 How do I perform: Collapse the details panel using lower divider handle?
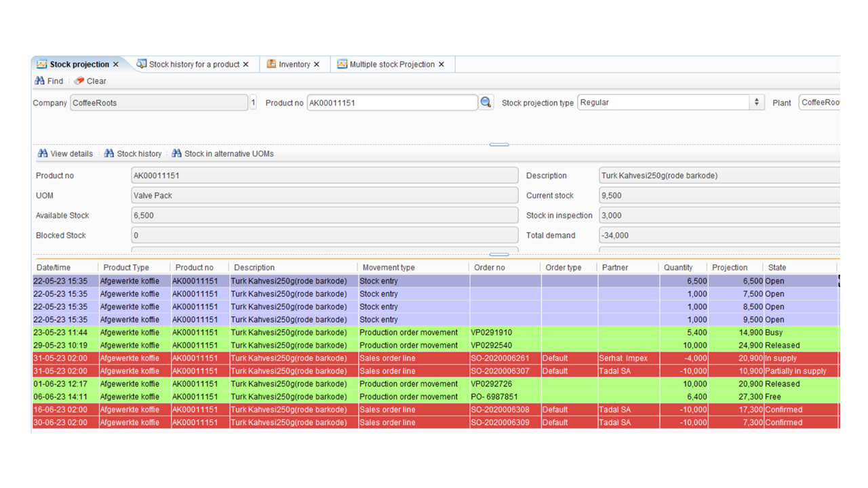499,255
